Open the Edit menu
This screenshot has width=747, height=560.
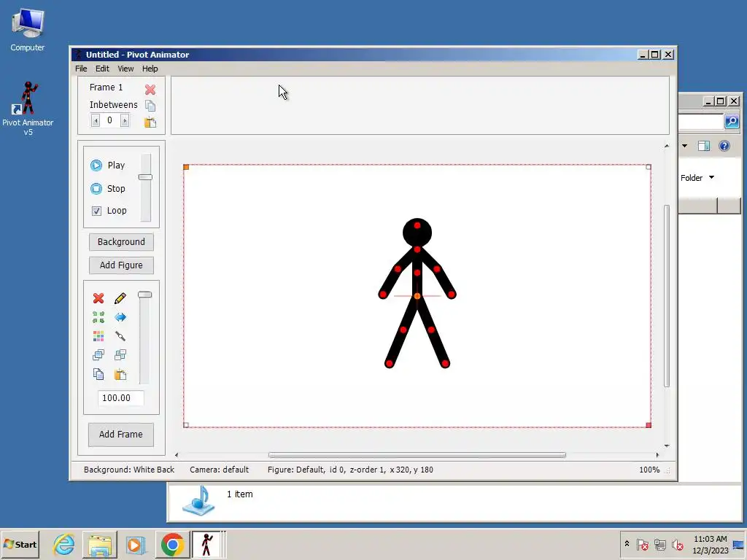[x=102, y=69]
